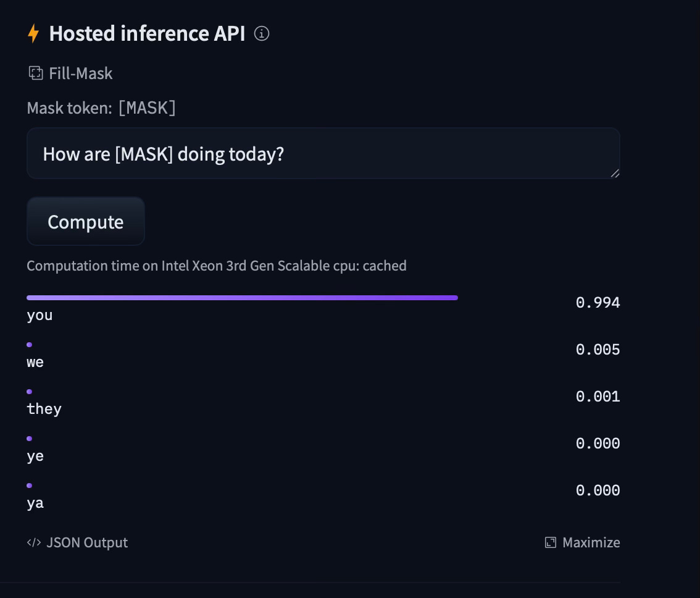Click the info icon beside Hosted inference API
Viewport: 700px width, 598px height.
pos(262,33)
